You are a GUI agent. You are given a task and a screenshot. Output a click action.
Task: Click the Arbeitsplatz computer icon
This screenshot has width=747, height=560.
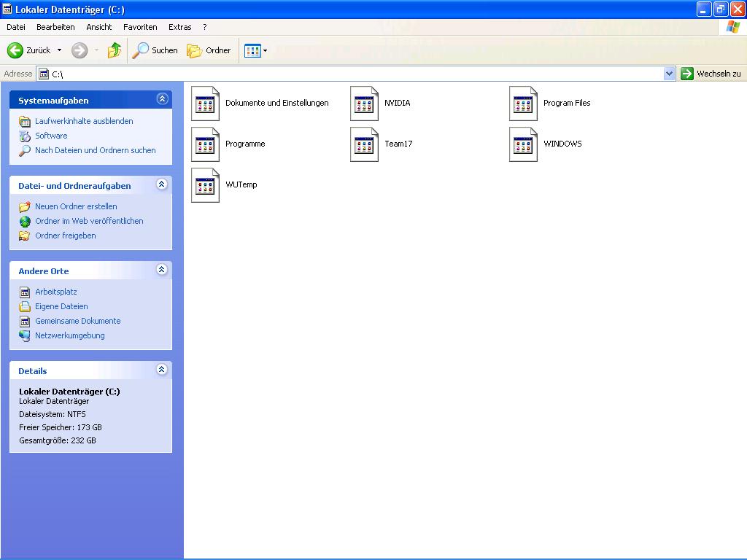coord(25,292)
